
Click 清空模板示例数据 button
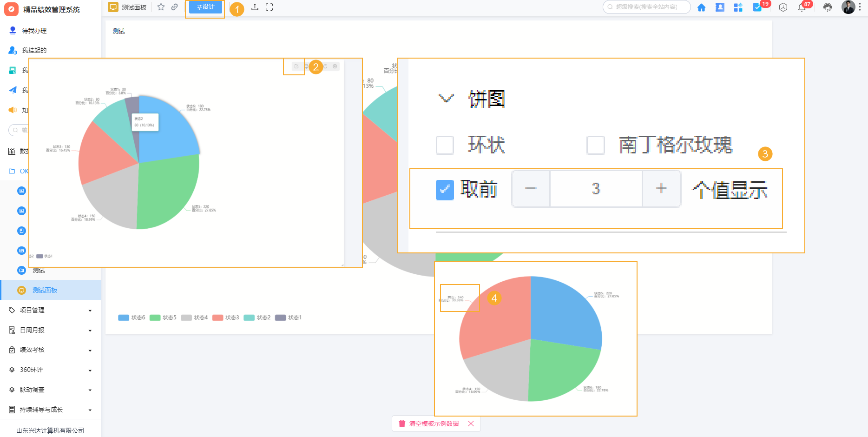(x=433, y=424)
